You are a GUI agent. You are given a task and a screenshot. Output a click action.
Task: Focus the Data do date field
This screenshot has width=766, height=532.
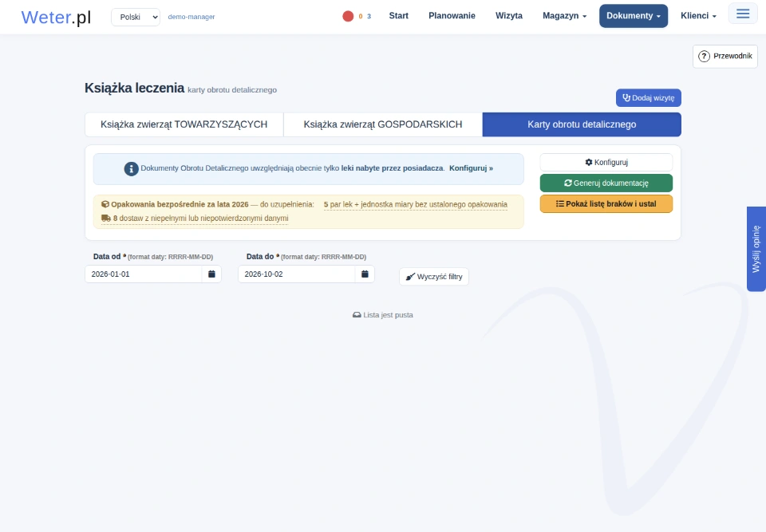click(x=297, y=274)
